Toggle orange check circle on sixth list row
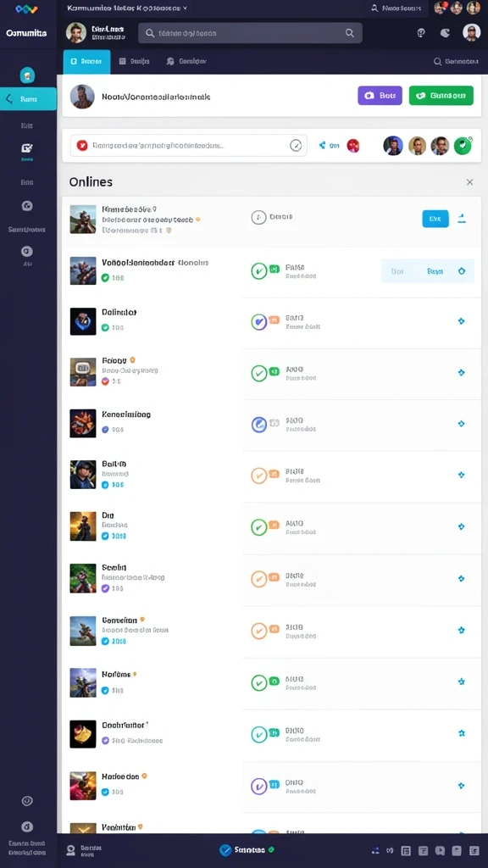 [x=258, y=476]
